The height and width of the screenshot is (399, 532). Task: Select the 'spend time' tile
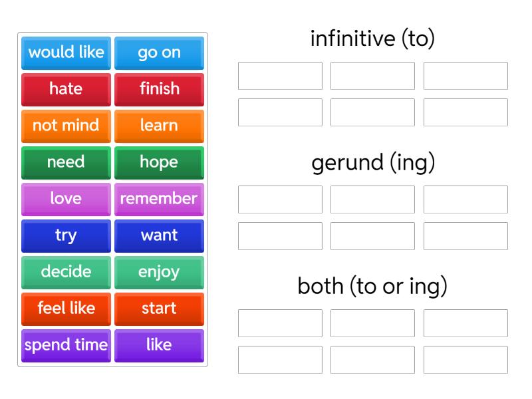tap(65, 345)
